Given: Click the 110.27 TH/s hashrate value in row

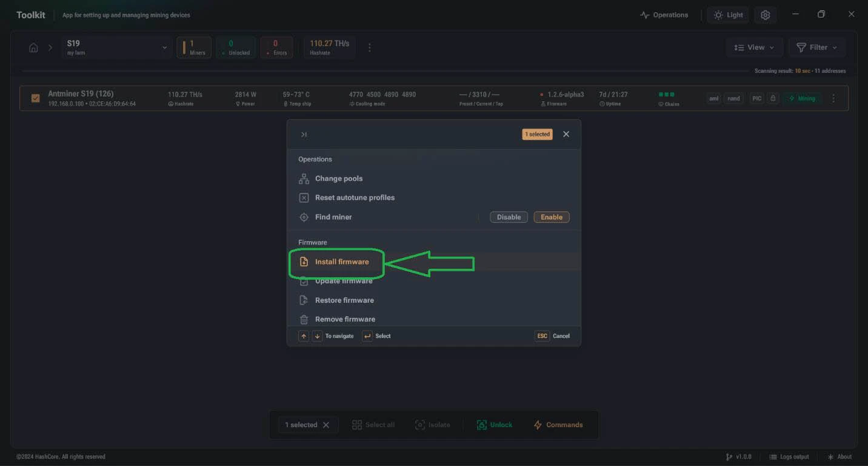Looking at the screenshot, I should click(x=185, y=95).
